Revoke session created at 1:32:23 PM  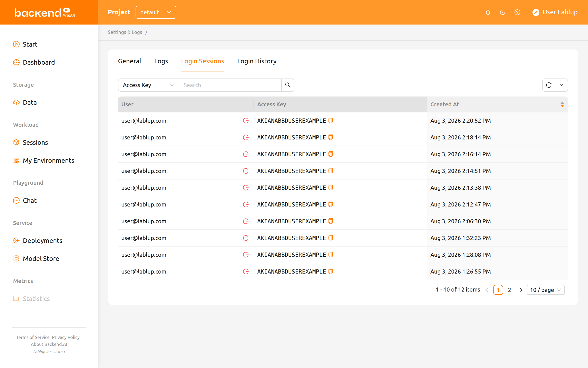[246, 238]
